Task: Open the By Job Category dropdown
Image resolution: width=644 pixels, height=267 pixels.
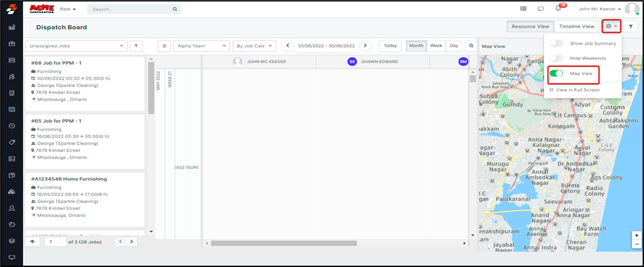Action: point(254,46)
